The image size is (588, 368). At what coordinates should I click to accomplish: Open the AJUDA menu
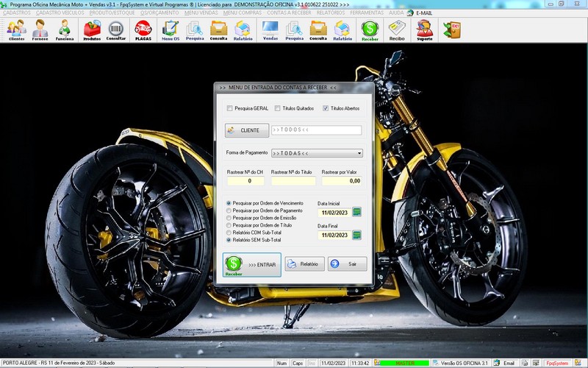pos(396,13)
